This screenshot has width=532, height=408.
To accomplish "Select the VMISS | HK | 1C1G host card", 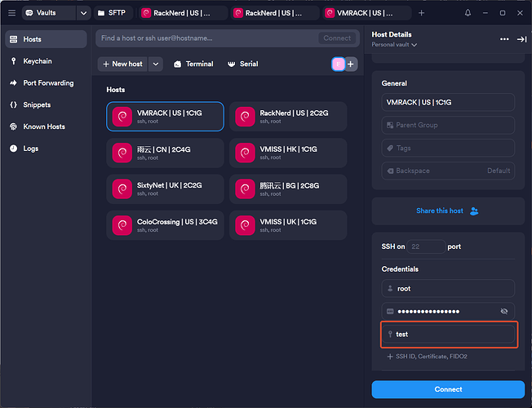I will tap(288, 153).
